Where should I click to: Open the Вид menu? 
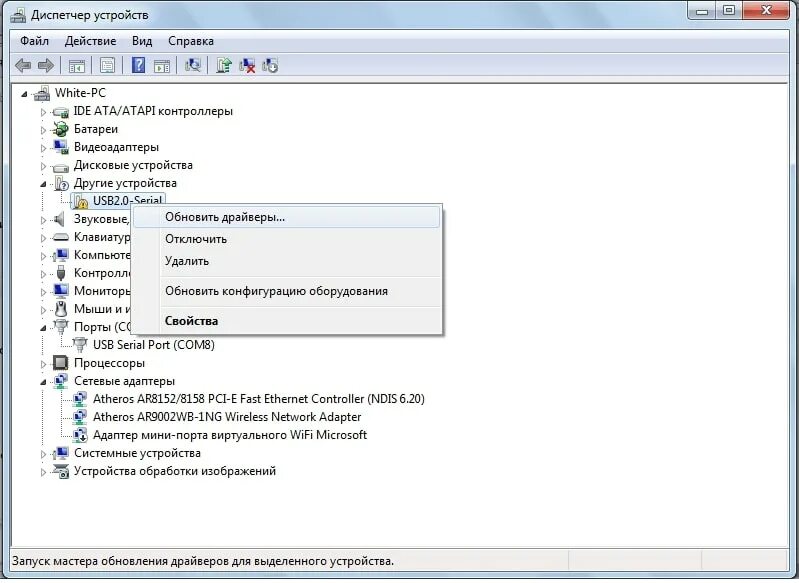(142, 41)
